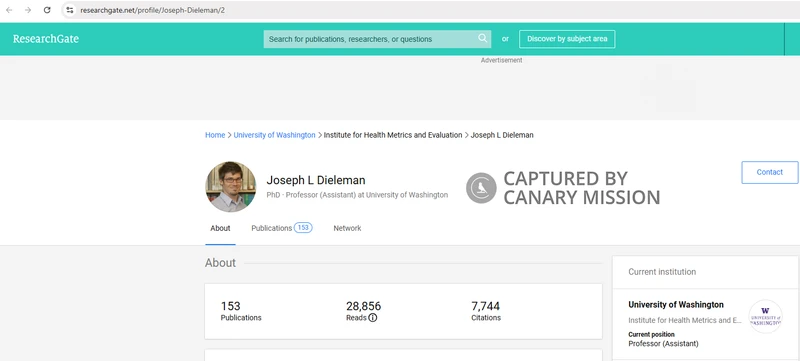
Task: Open the University of Washington logo
Action: [x=765, y=317]
